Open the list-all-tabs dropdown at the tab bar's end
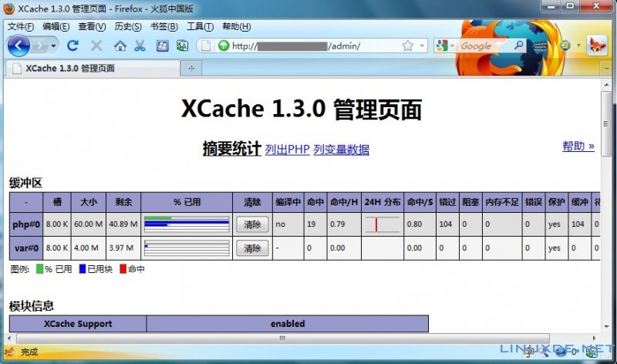The image size is (617, 364). coord(606,69)
